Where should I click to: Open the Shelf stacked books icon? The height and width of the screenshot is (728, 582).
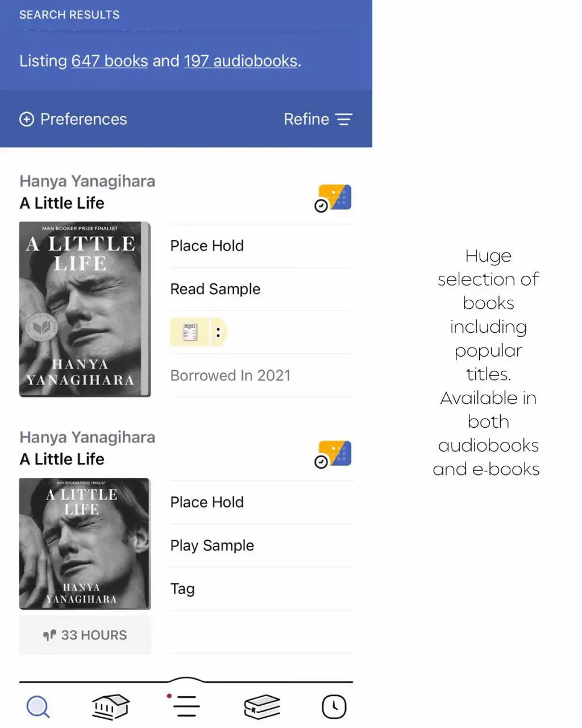click(262, 707)
